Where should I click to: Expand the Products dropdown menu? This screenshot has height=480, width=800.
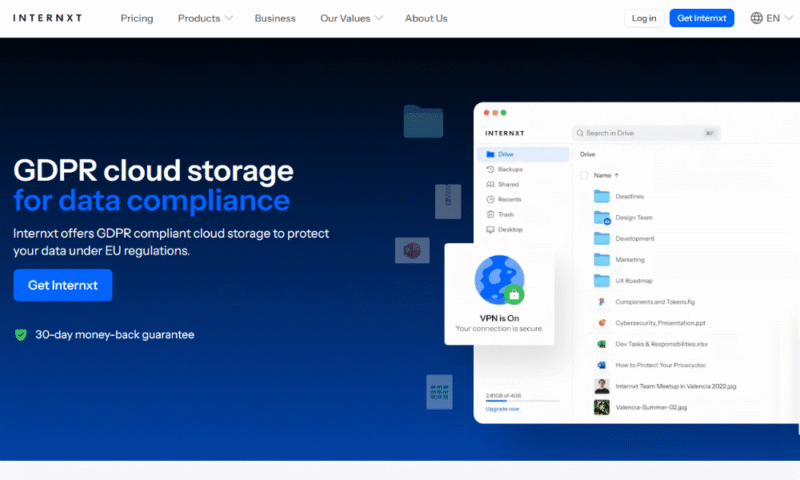pyautogui.click(x=205, y=18)
